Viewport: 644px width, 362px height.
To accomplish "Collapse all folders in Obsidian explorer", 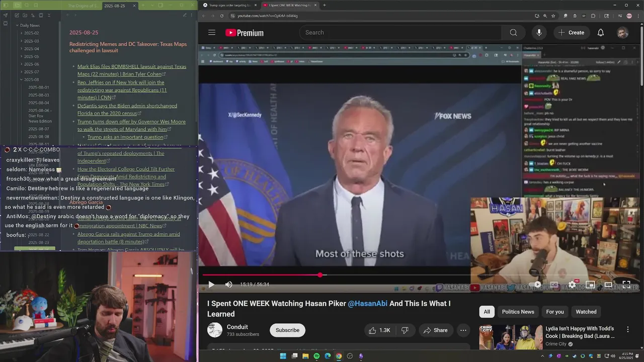I will pos(49,15).
